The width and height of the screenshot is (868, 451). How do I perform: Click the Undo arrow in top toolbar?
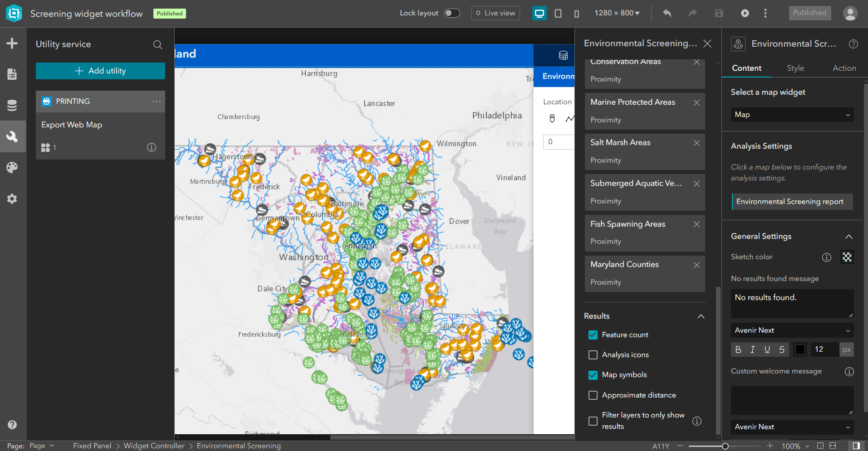coord(667,13)
